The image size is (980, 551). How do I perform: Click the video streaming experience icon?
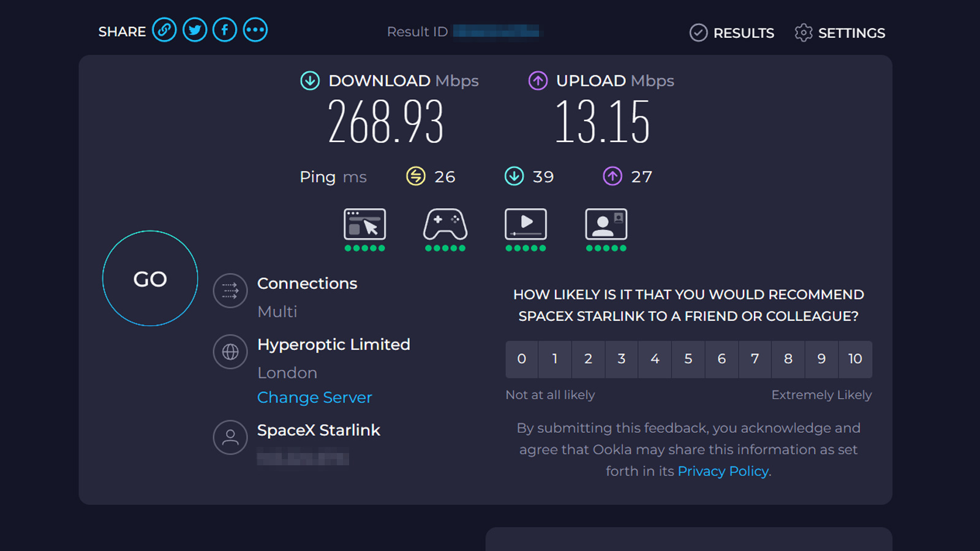tap(526, 225)
